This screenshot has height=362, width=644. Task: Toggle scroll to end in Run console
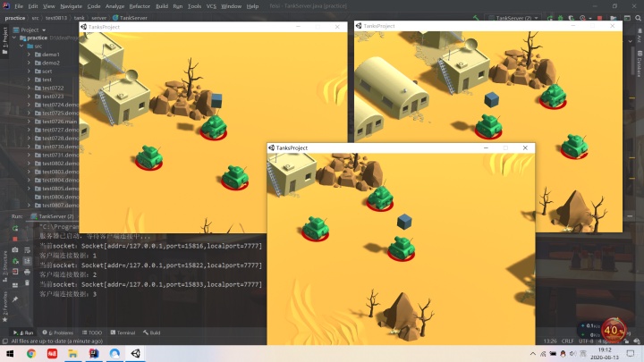(x=27, y=261)
